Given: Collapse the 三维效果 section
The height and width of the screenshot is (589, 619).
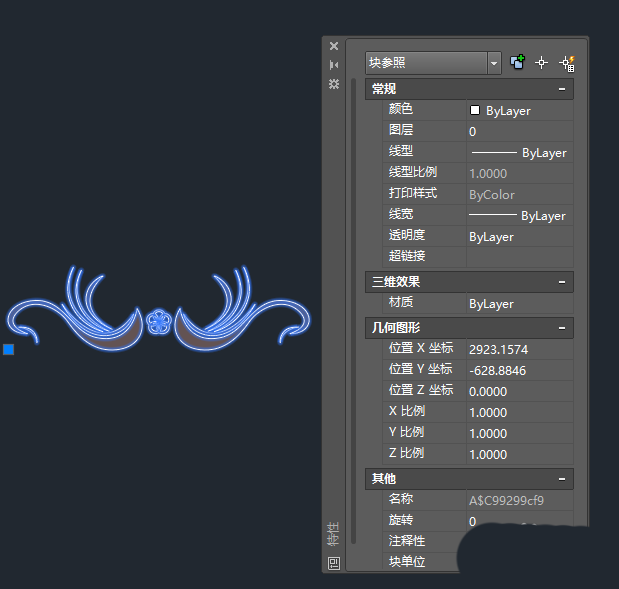Looking at the screenshot, I should click(562, 282).
